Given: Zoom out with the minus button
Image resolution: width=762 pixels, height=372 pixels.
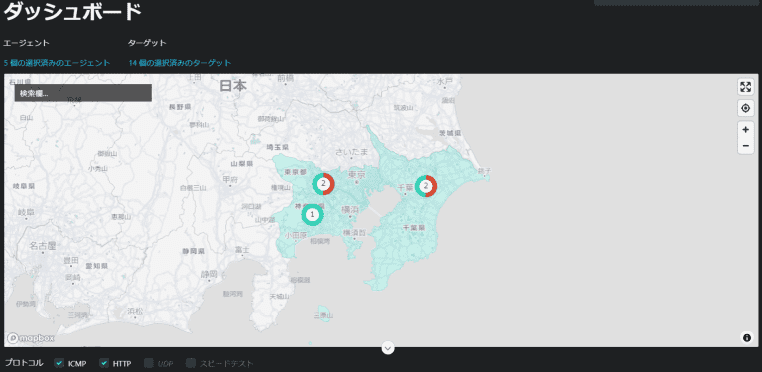Looking at the screenshot, I should pos(745,146).
